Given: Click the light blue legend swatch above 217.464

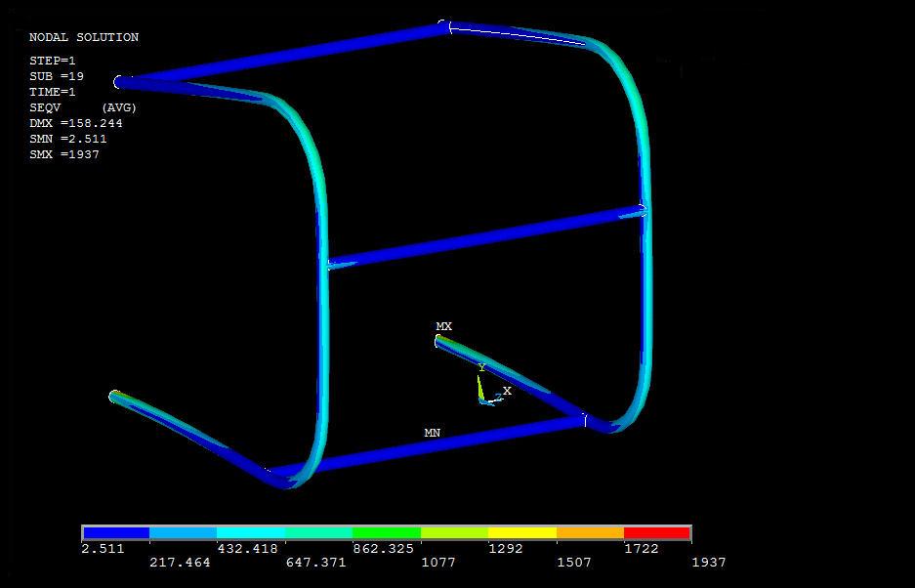Looking at the screenshot, I should coord(184,532).
